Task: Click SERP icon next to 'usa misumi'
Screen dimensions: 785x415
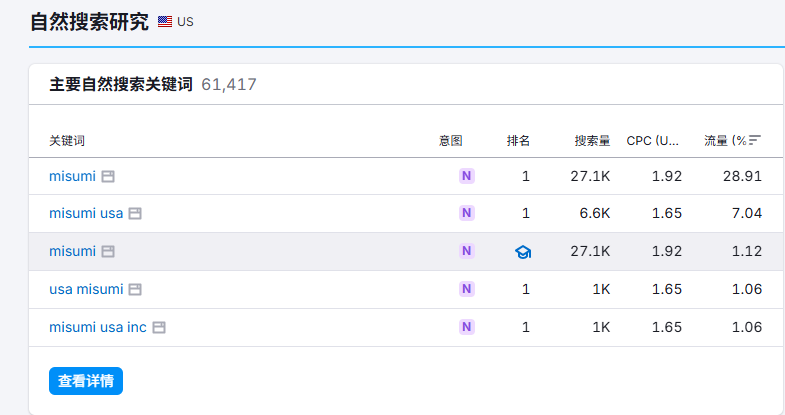Action: pyautogui.click(x=135, y=289)
